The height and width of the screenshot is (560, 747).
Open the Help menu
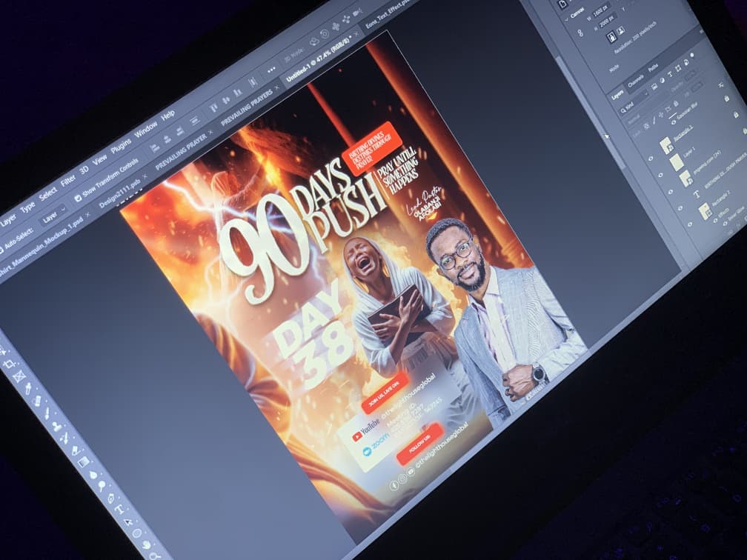(x=168, y=115)
